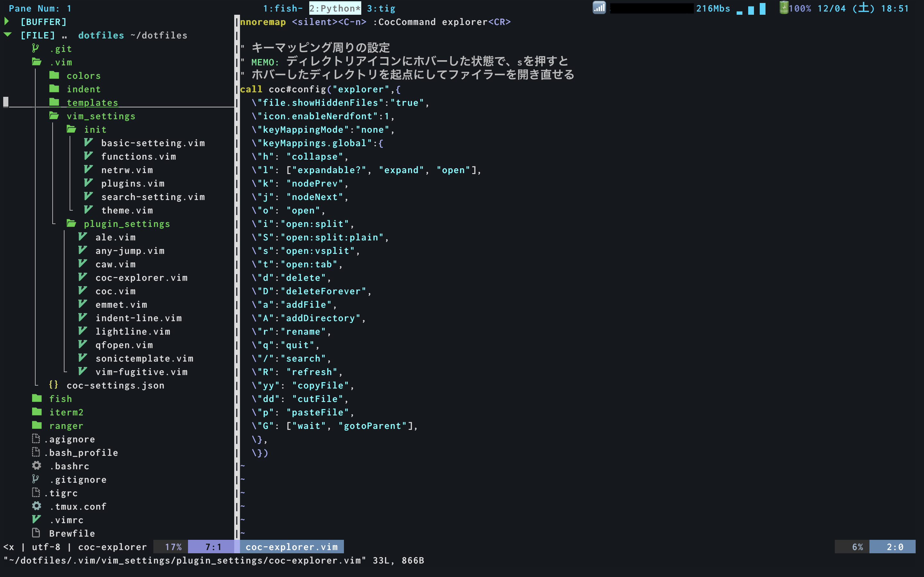Select the Git branch icon beside .git
Viewport: 924px width, 577px height.
tap(36, 48)
